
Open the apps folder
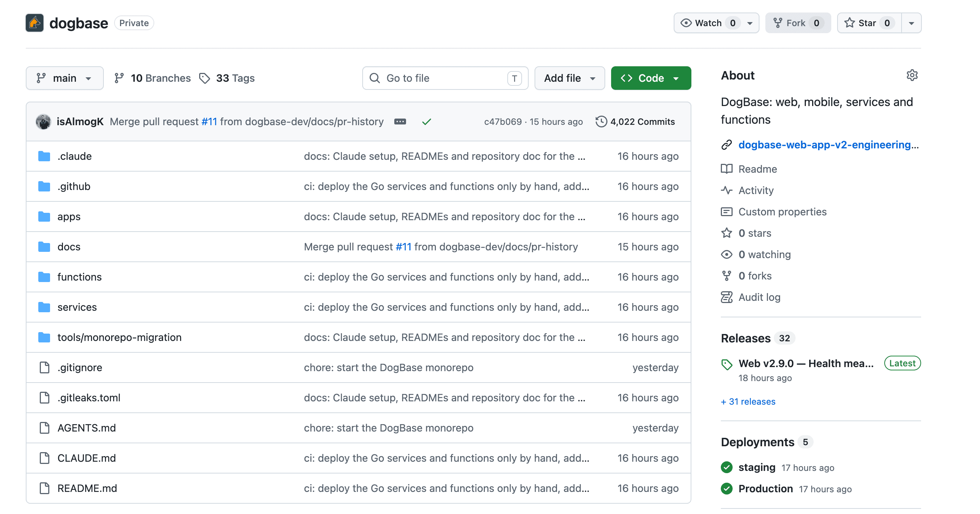[x=69, y=216]
